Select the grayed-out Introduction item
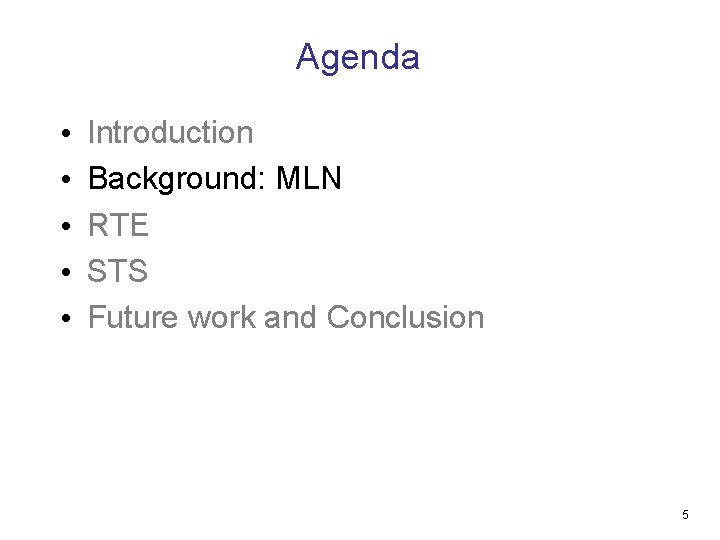This screenshot has height=540, width=720. [x=170, y=133]
